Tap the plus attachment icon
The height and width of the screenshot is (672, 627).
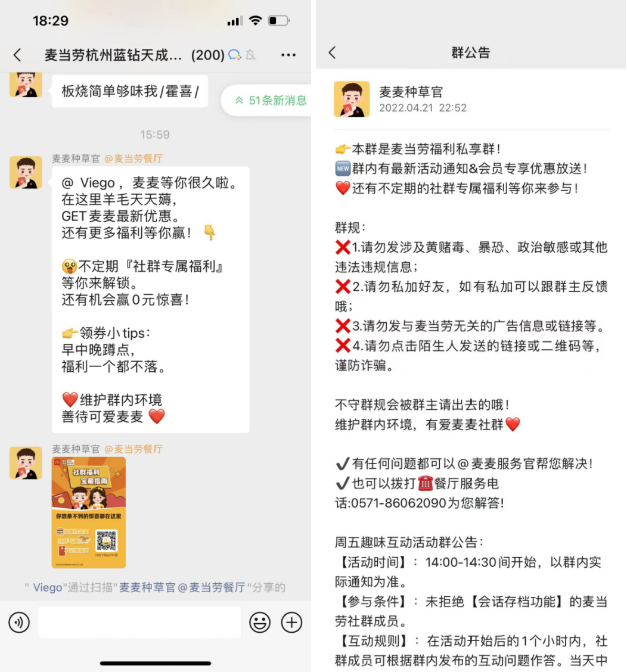[x=291, y=623]
